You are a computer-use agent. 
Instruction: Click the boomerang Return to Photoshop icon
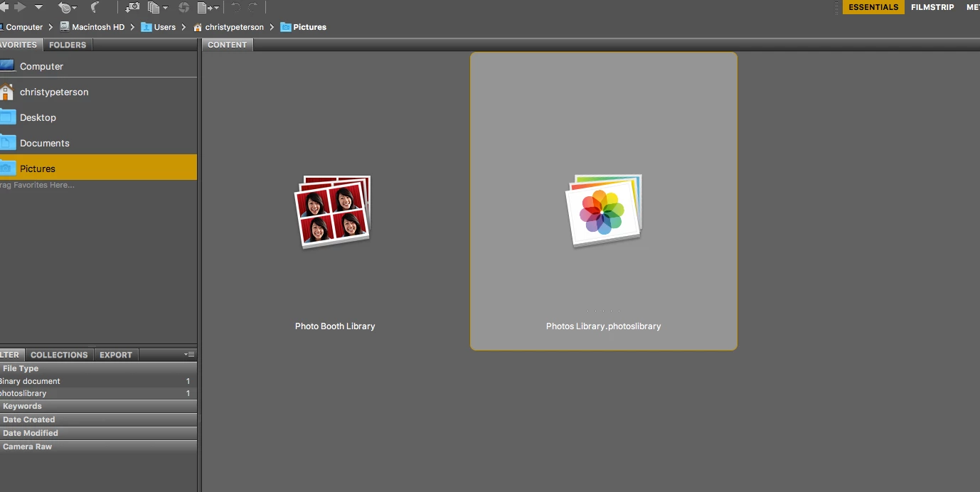click(95, 7)
